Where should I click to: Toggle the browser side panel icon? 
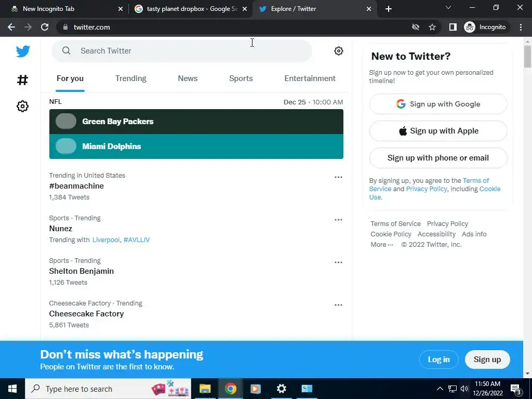click(x=453, y=27)
